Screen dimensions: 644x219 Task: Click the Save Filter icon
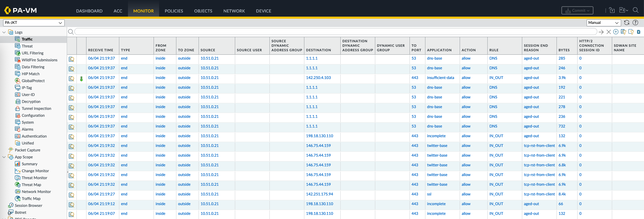tap(623, 32)
